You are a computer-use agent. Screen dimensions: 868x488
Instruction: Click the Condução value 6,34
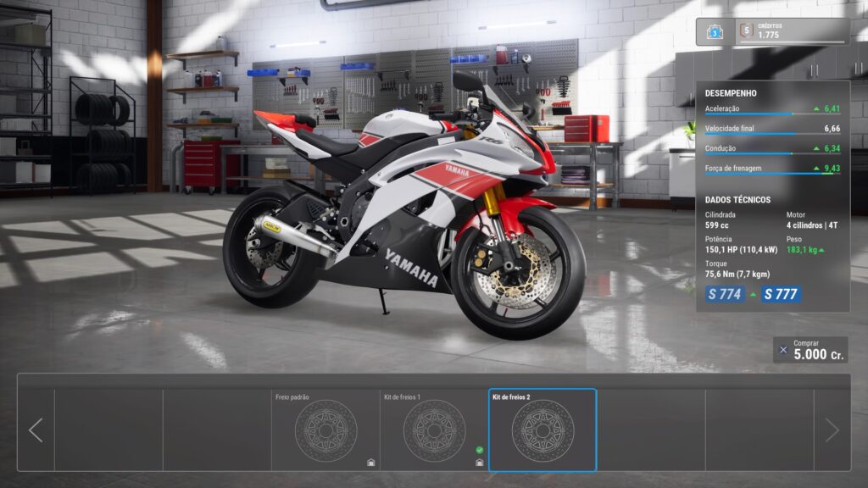[x=832, y=148]
